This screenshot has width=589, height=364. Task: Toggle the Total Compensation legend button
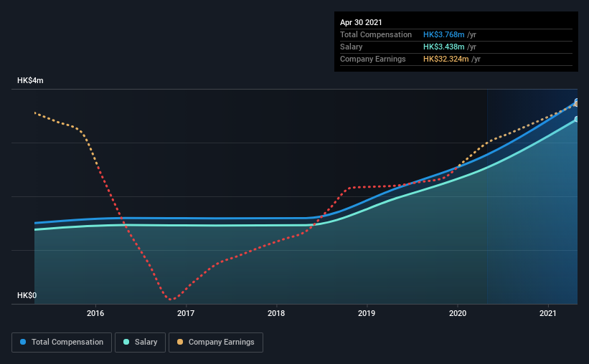click(x=62, y=343)
